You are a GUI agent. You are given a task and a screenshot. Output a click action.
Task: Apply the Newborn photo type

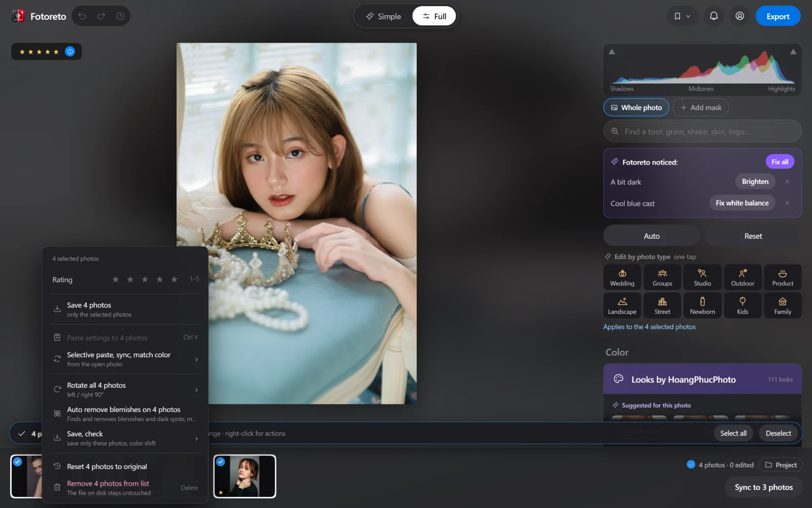coord(702,306)
